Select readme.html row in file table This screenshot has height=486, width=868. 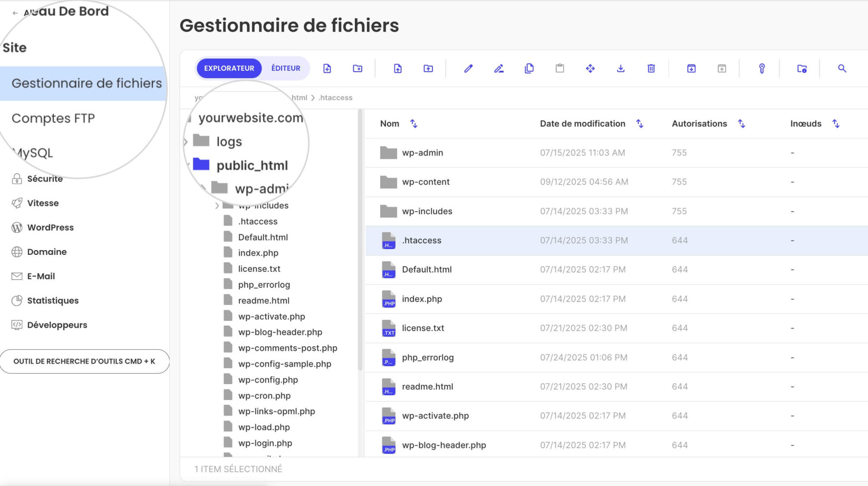tap(616, 387)
